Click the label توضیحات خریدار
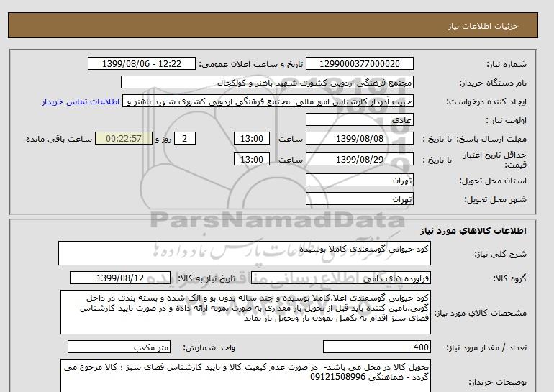The height and width of the screenshot is (392, 554). coord(497,382)
